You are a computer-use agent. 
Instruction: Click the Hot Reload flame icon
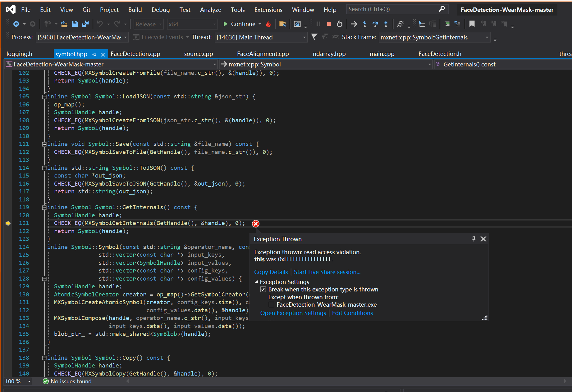coord(268,24)
